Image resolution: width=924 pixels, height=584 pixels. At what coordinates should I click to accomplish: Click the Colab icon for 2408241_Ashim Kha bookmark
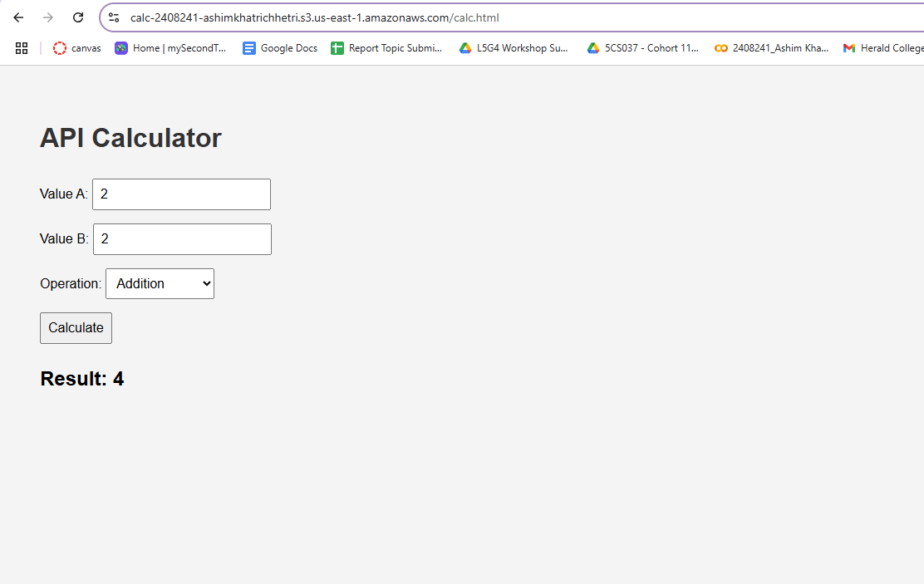point(721,48)
